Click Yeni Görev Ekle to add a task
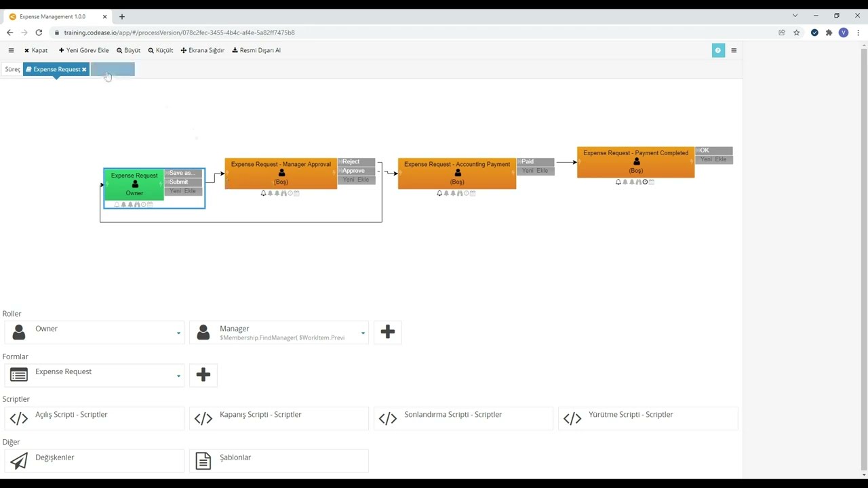This screenshot has height=488, width=868. (84, 50)
